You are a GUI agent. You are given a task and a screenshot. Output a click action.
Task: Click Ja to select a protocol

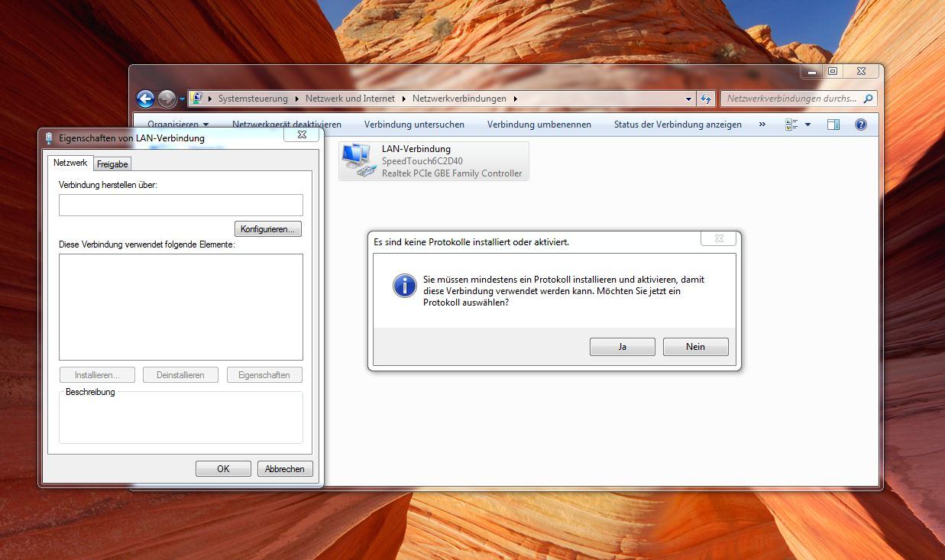(x=623, y=347)
